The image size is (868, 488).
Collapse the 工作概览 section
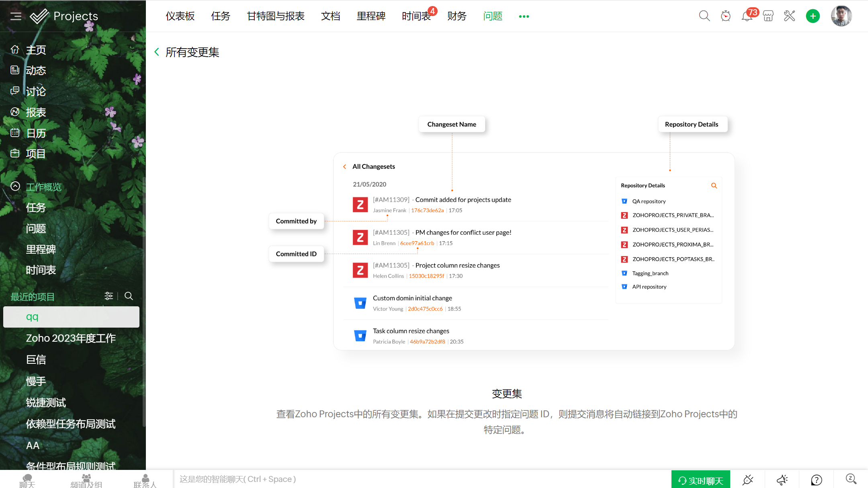(x=15, y=187)
